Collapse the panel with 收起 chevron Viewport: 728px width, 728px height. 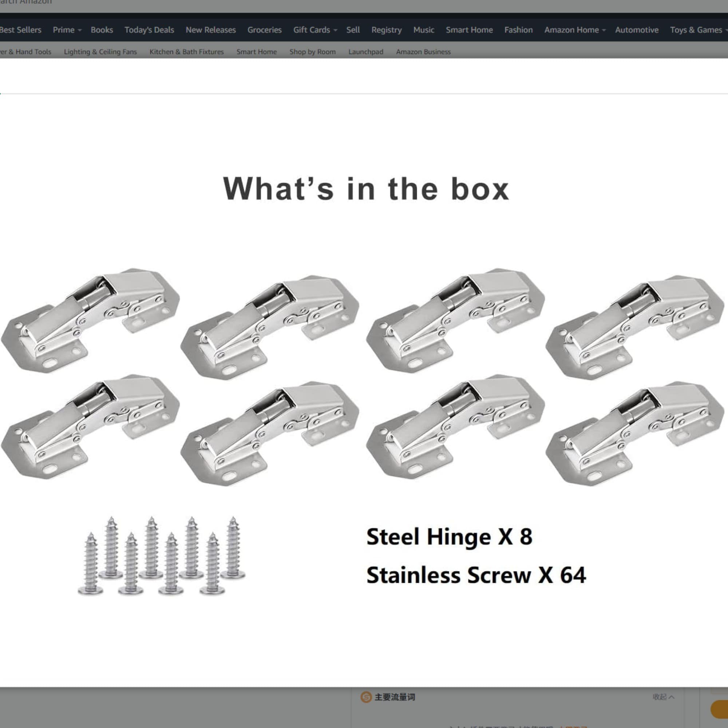(x=663, y=697)
